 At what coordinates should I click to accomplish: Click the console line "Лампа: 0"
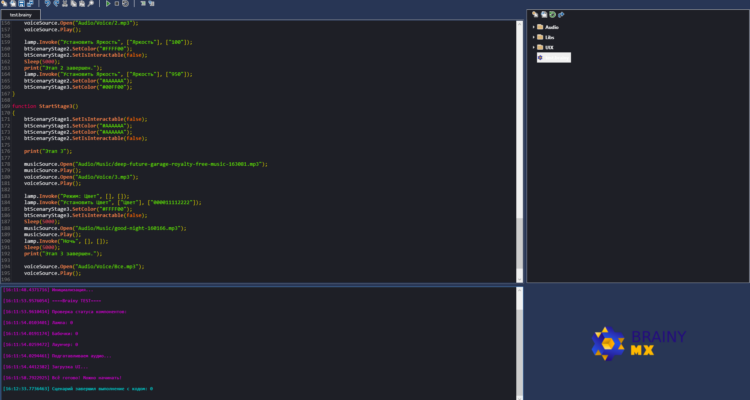37,323
